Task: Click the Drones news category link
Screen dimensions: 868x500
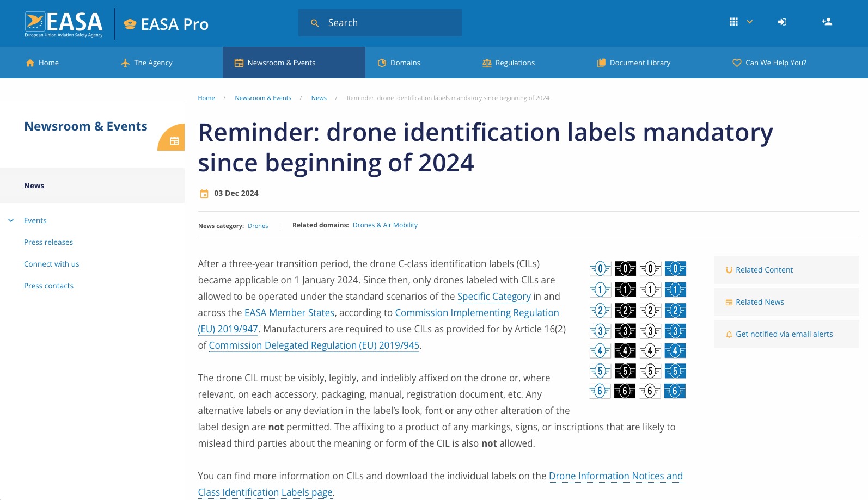Action: tap(258, 226)
